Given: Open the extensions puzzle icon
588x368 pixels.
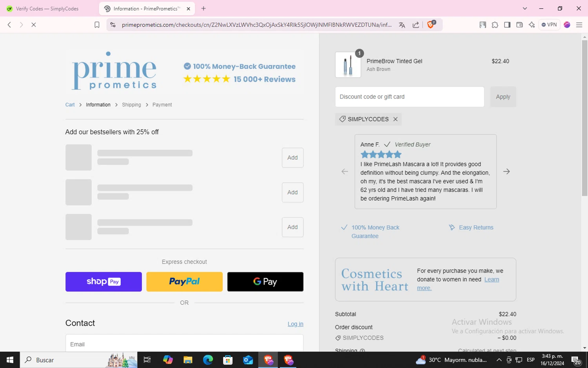Looking at the screenshot, I should 495,25.
